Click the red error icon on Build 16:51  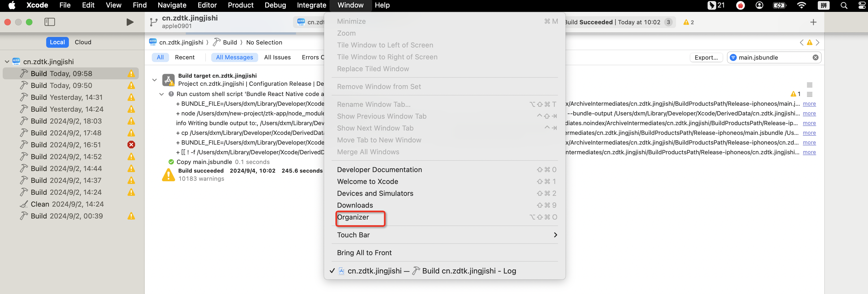pos(131,145)
